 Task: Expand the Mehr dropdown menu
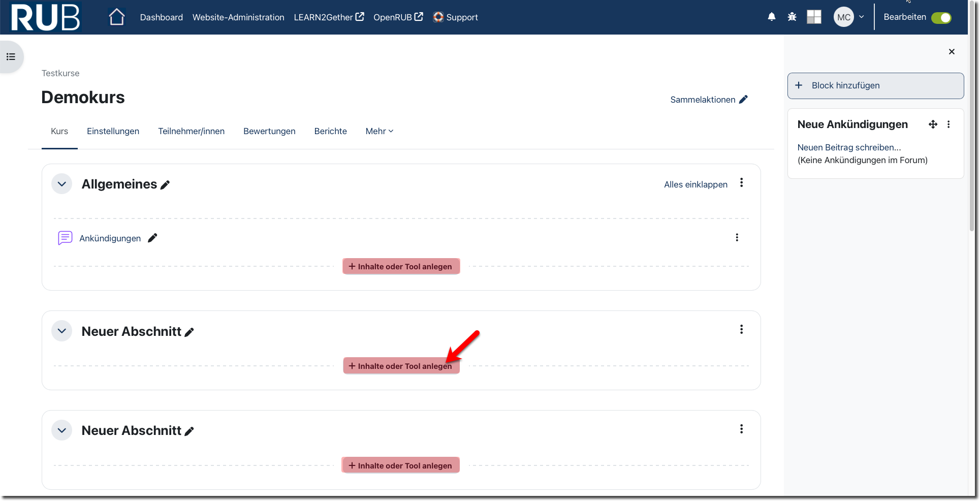point(379,131)
